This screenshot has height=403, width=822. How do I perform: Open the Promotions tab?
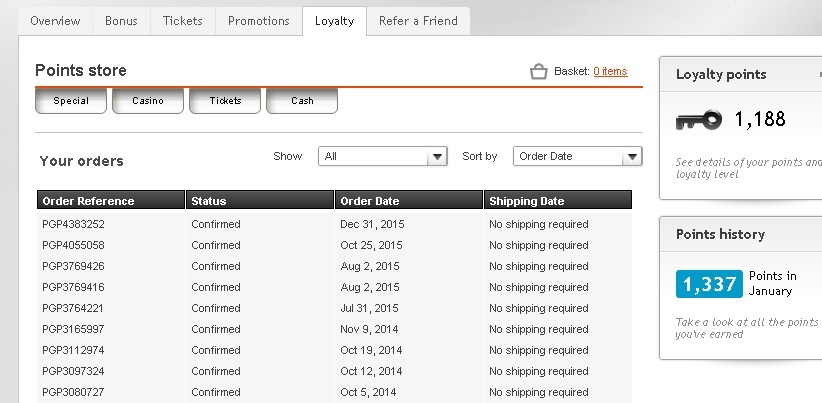258,21
